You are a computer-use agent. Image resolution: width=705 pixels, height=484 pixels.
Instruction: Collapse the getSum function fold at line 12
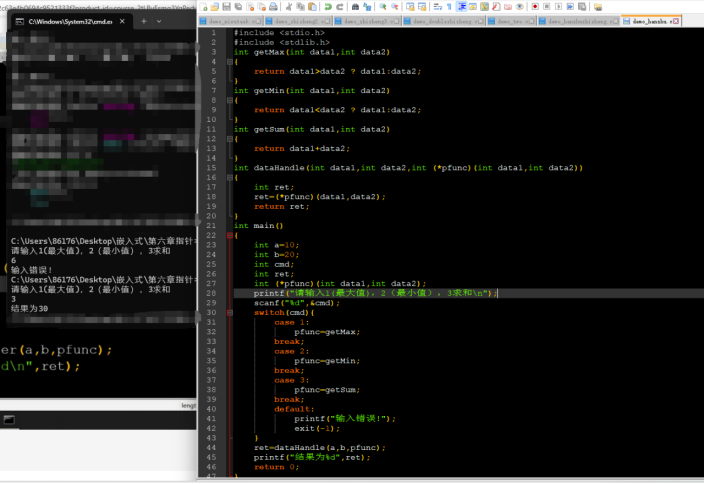230,139
